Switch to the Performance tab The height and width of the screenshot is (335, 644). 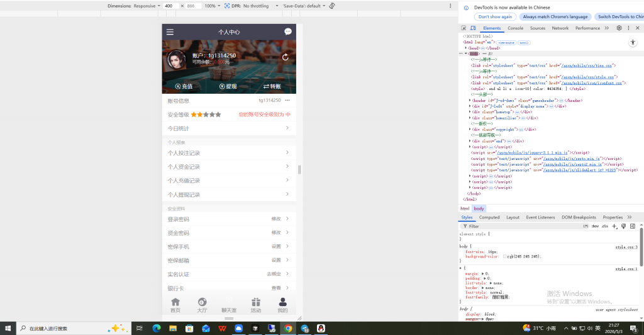[587, 28]
